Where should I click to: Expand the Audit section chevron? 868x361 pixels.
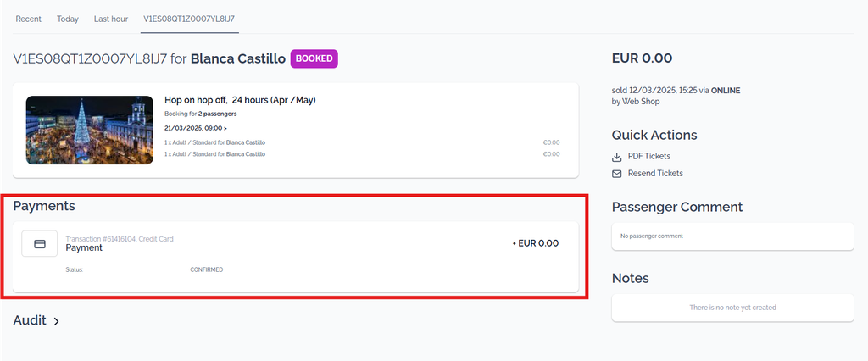[x=57, y=321]
